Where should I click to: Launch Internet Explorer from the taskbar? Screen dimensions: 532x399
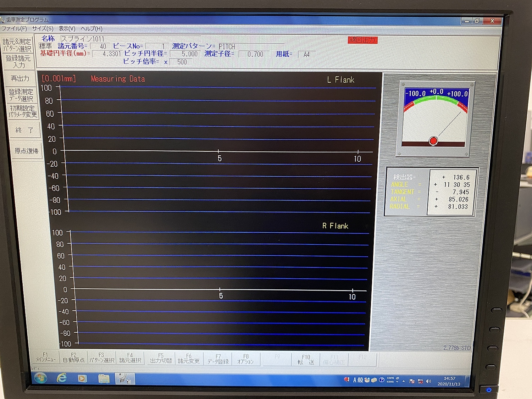[62, 378]
